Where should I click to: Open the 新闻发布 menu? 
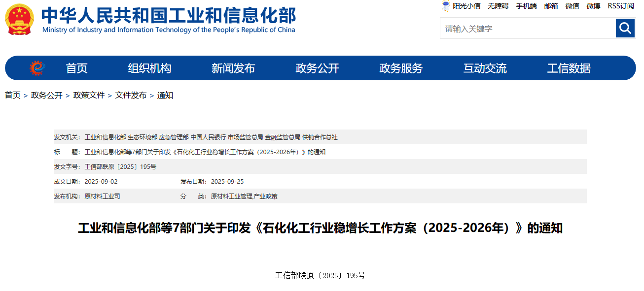tap(233, 68)
